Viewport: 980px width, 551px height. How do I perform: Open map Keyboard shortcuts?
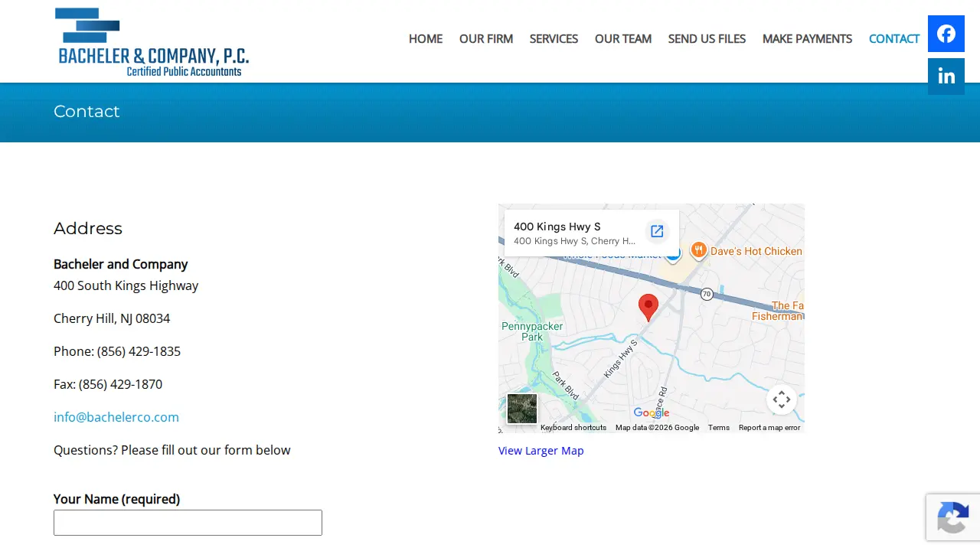coord(573,428)
